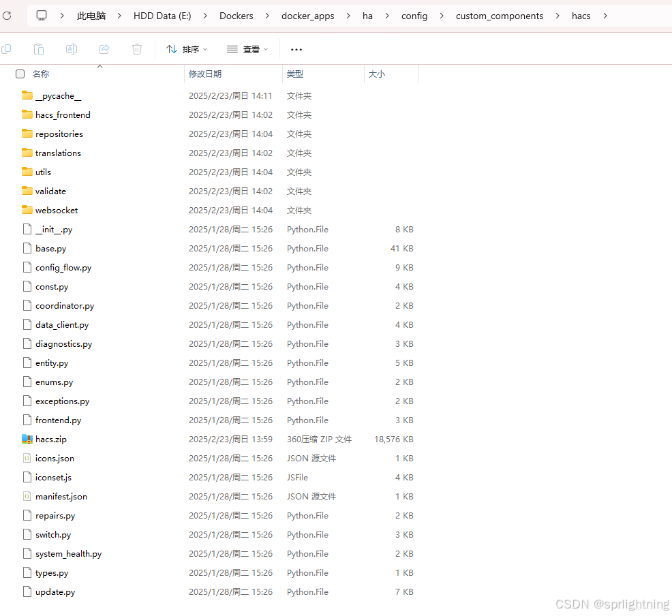The height and width of the screenshot is (616, 672).
Task: Click the update.py file icon
Action: pos(27,591)
